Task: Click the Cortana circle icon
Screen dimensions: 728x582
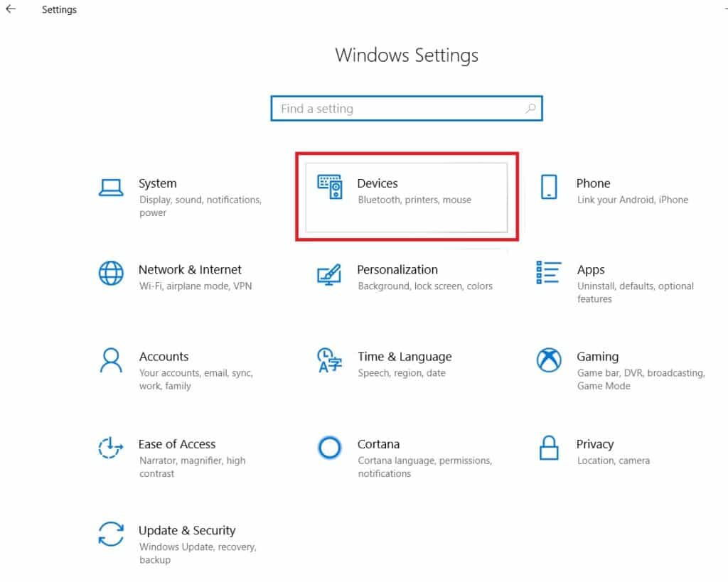Action: pos(329,448)
